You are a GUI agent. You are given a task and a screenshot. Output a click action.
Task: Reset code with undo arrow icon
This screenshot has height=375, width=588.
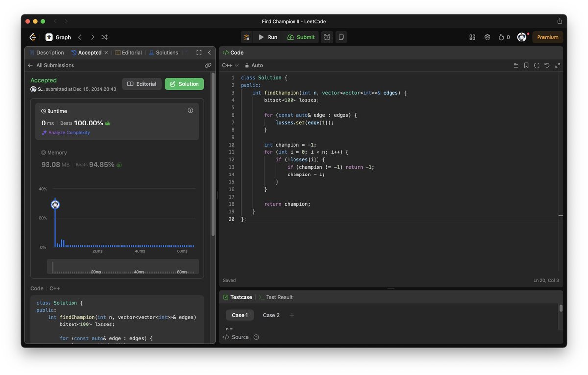(x=547, y=65)
